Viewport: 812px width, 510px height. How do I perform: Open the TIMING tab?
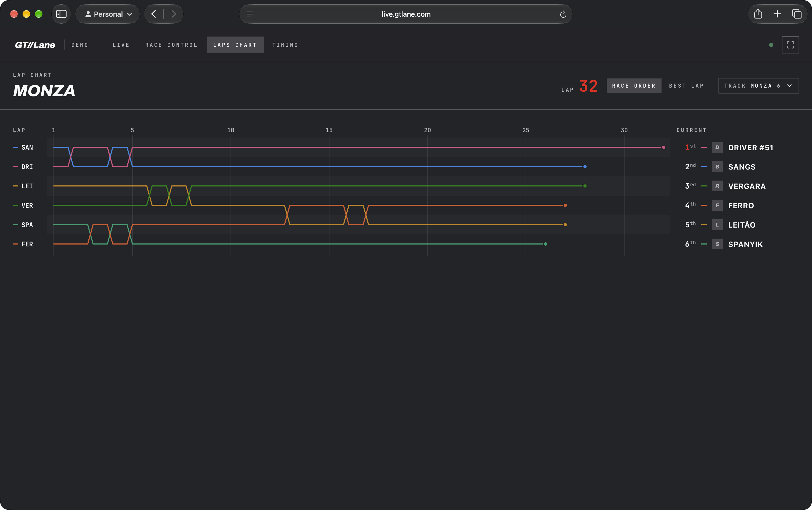click(x=285, y=45)
